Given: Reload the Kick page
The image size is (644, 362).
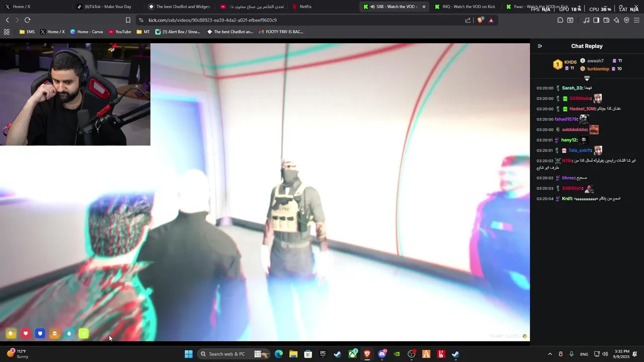Looking at the screenshot, I should (27, 20).
